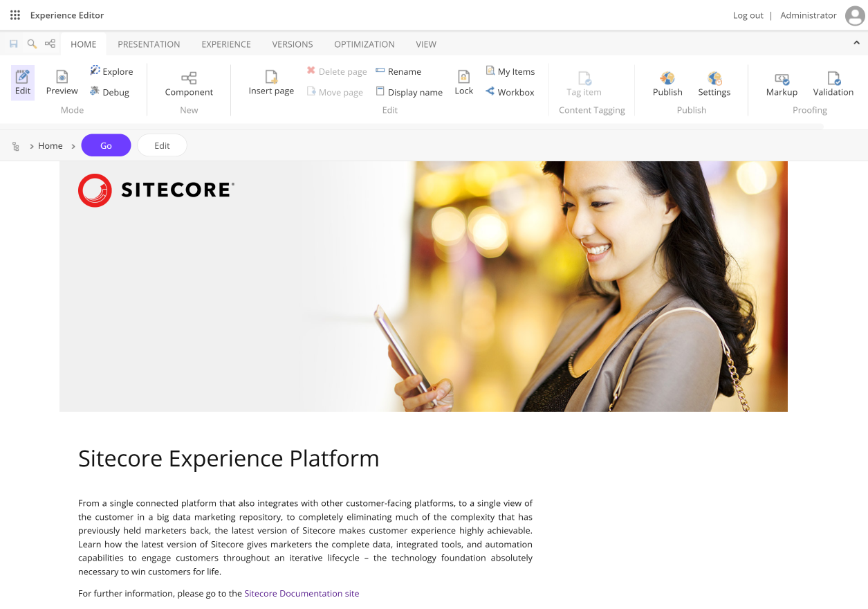Add a new Component

coord(189,84)
